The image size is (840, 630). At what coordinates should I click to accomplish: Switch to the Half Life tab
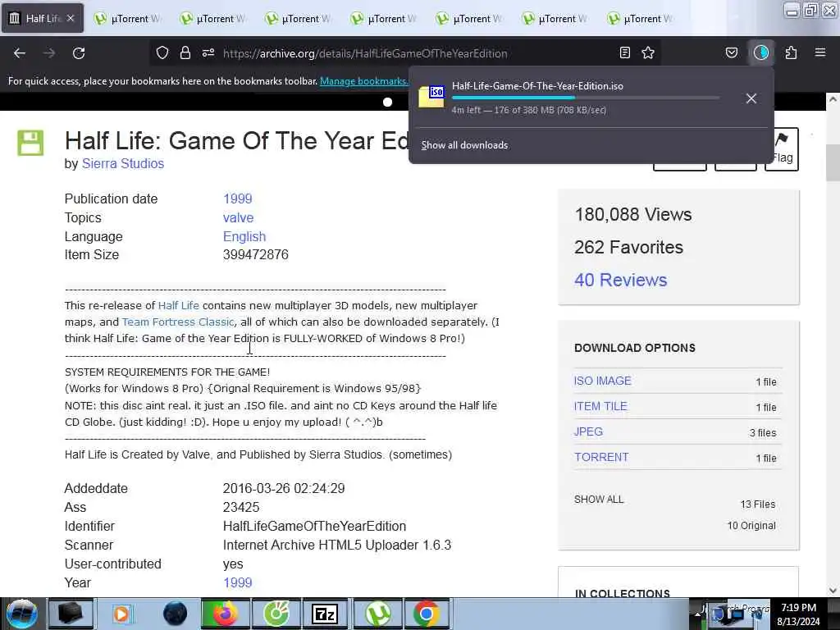coord(43,19)
